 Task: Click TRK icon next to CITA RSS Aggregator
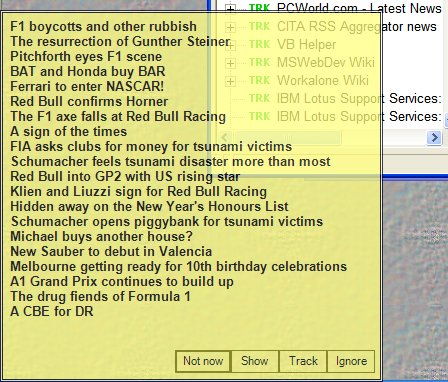click(x=259, y=26)
